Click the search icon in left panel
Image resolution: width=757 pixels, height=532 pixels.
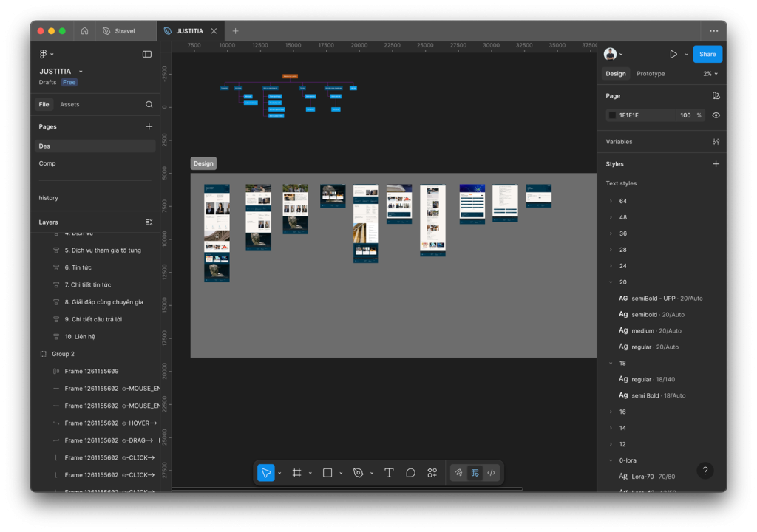[x=149, y=105]
